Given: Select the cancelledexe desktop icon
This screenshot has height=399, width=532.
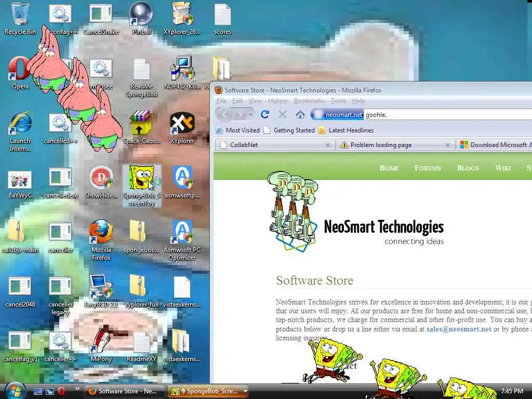Looking at the screenshot, I should point(60,183).
